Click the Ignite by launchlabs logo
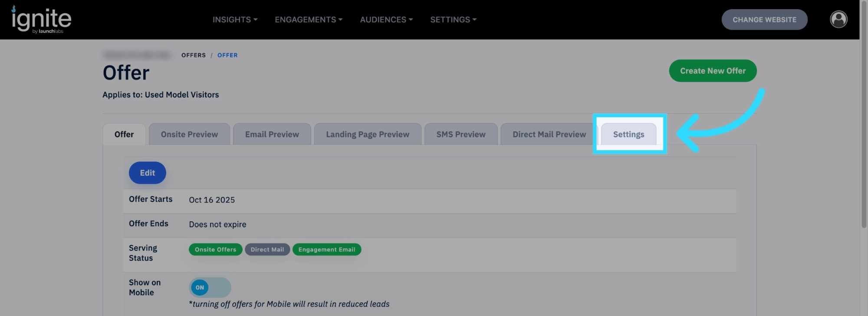This screenshot has width=868, height=316. click(x=41, y=20)
